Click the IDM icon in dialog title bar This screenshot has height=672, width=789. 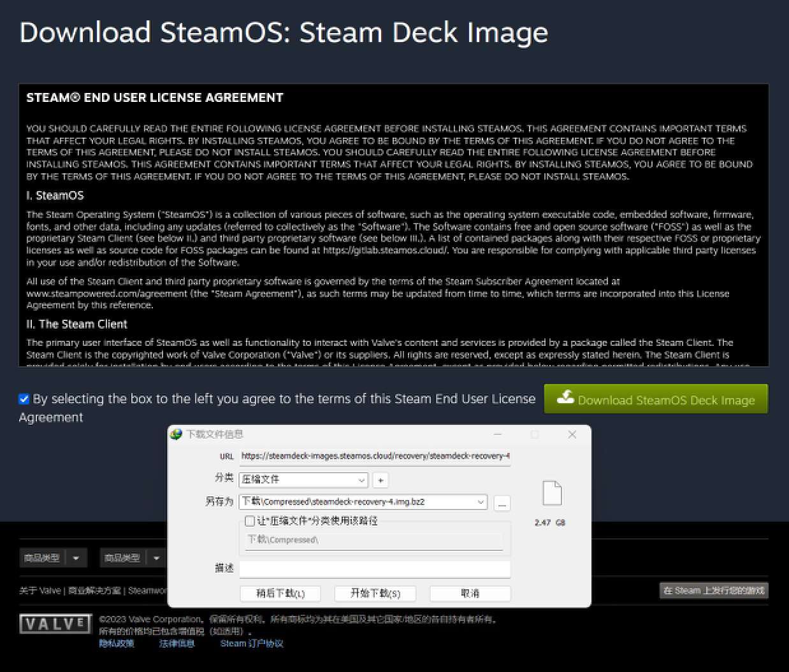tap(177, 434)
